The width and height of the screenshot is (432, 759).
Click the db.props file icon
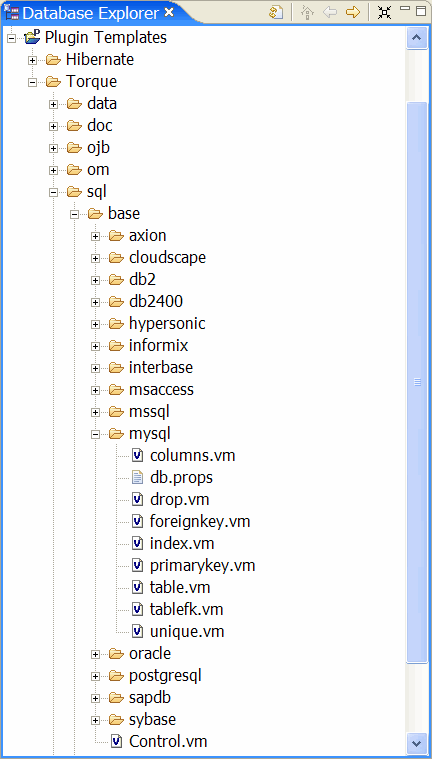point(138,478)
